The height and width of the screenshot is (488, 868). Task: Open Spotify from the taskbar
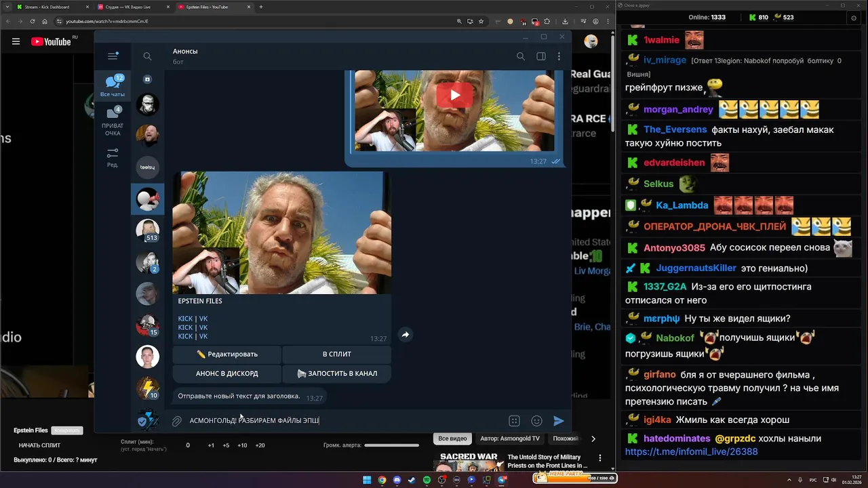tap(427, 480)
